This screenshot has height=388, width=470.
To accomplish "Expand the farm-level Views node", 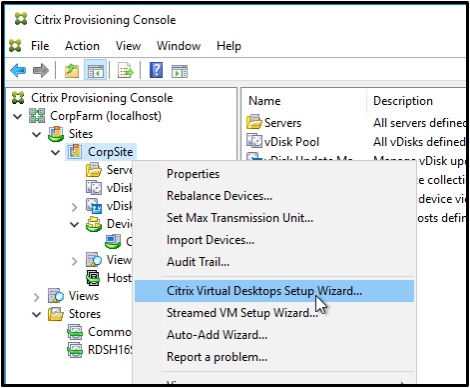I will (36, 296).
